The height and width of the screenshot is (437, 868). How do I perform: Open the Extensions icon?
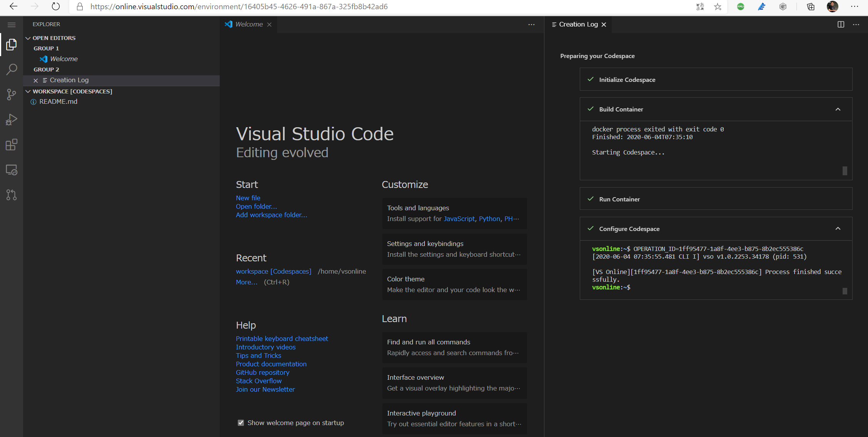(x=11, y=145)
